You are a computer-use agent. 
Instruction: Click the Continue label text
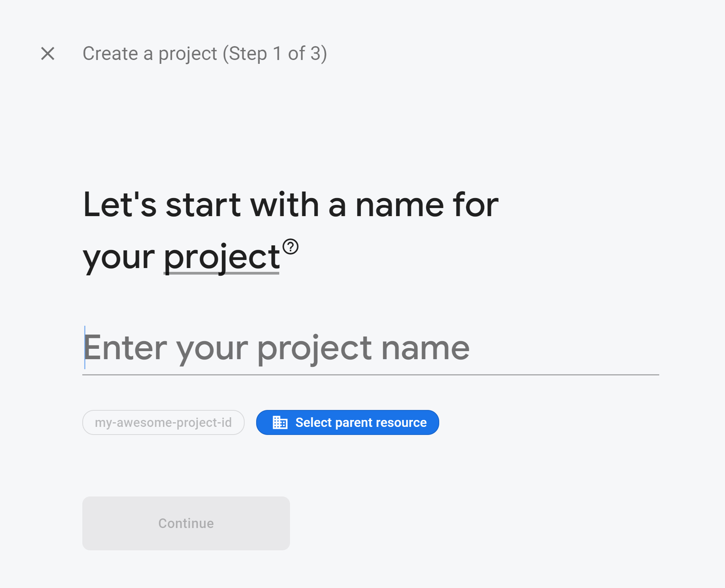click(186, 523)
